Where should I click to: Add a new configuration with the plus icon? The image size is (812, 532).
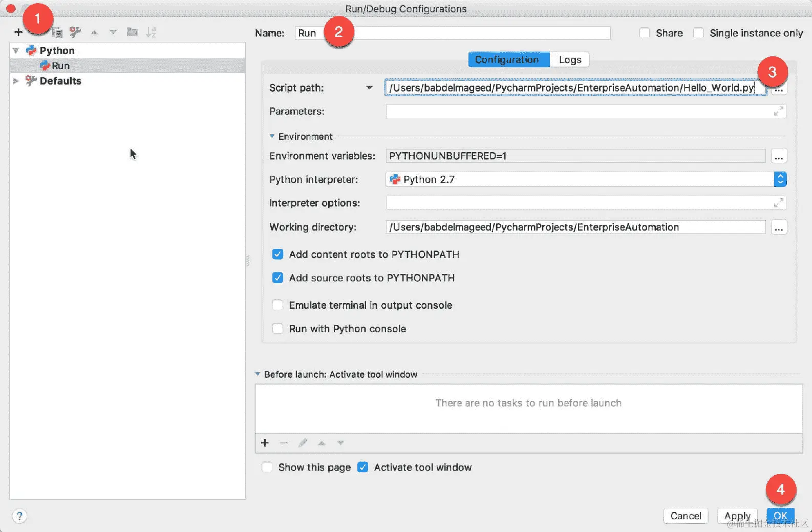[18, 32]
